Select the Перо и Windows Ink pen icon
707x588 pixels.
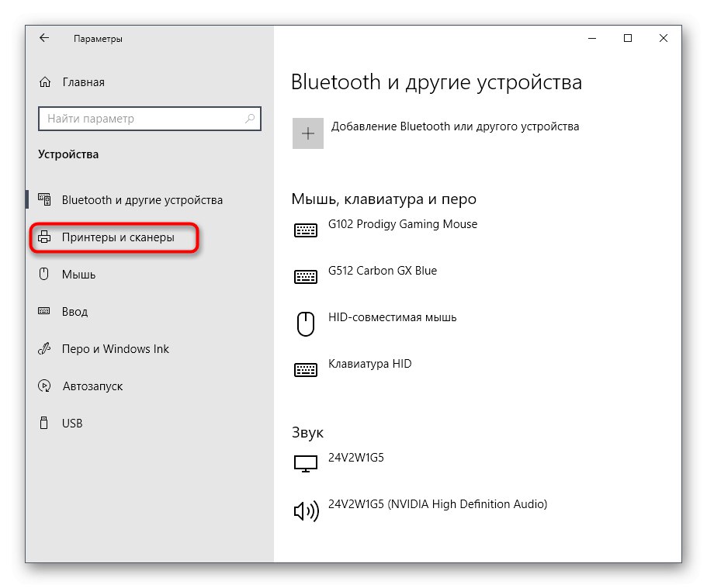[x=45, y=348]
